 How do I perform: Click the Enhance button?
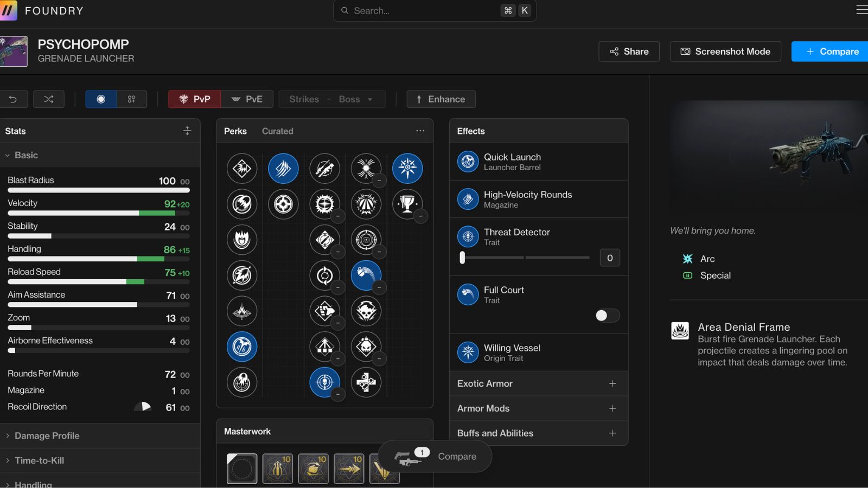point(441,99)
